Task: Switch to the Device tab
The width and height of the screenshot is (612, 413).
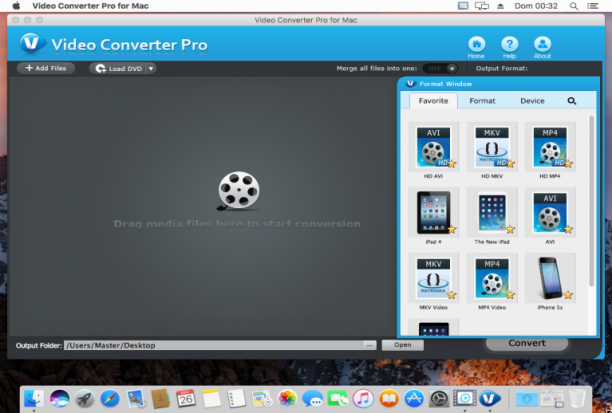Action: (532, 101)
